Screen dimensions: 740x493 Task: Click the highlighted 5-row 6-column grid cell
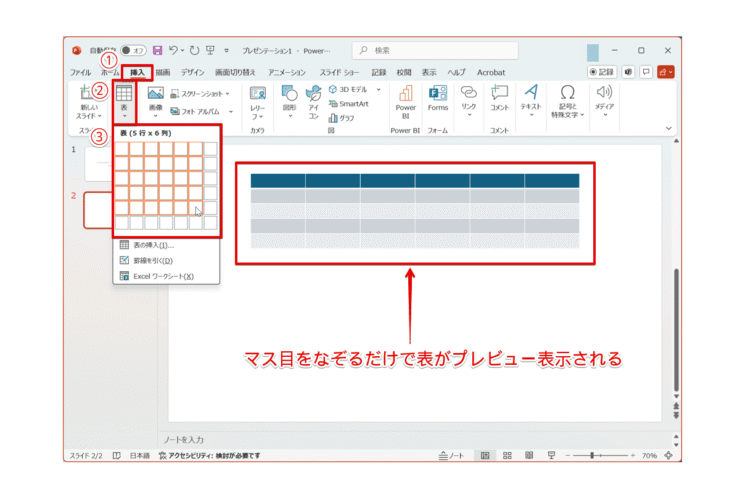[x=196, y=208]
